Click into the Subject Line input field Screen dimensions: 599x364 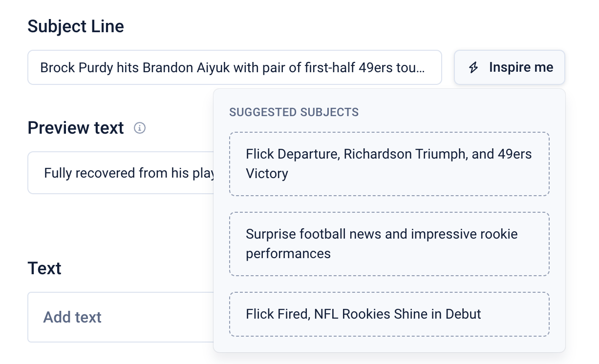235,68
